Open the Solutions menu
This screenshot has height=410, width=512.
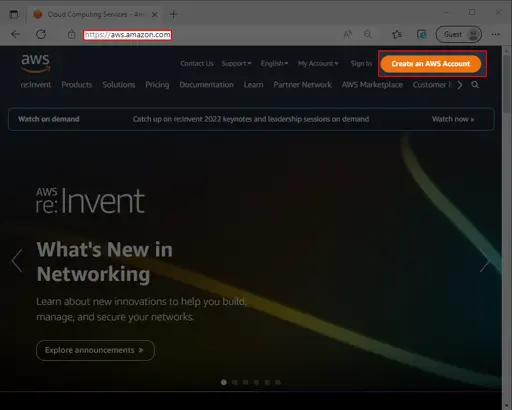pos(119,85)
